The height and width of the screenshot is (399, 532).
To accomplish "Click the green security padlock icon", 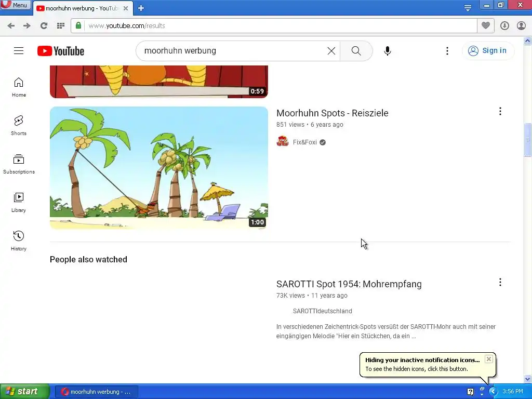I will (78, 25).
